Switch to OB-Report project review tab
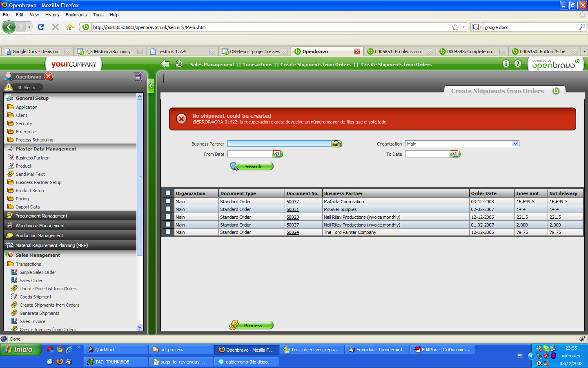This screenshot has width=588, height=368. (x=254, y=52)
